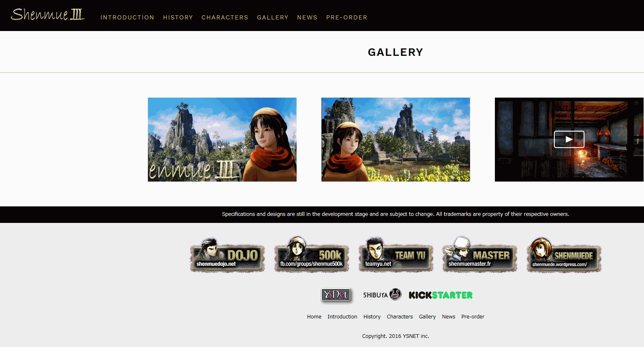The image size is (644, 347).
Task: Open the History nav item
Action: [178, 17]
